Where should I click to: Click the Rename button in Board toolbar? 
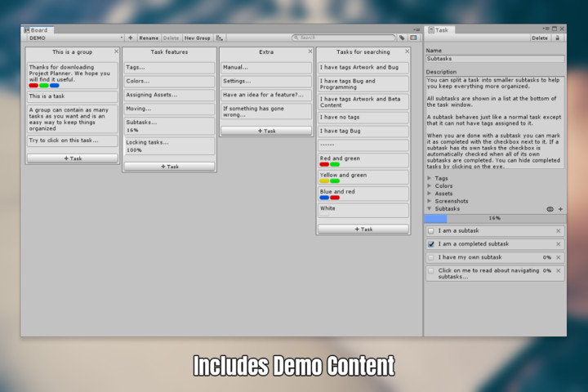(x=149, y=38)
